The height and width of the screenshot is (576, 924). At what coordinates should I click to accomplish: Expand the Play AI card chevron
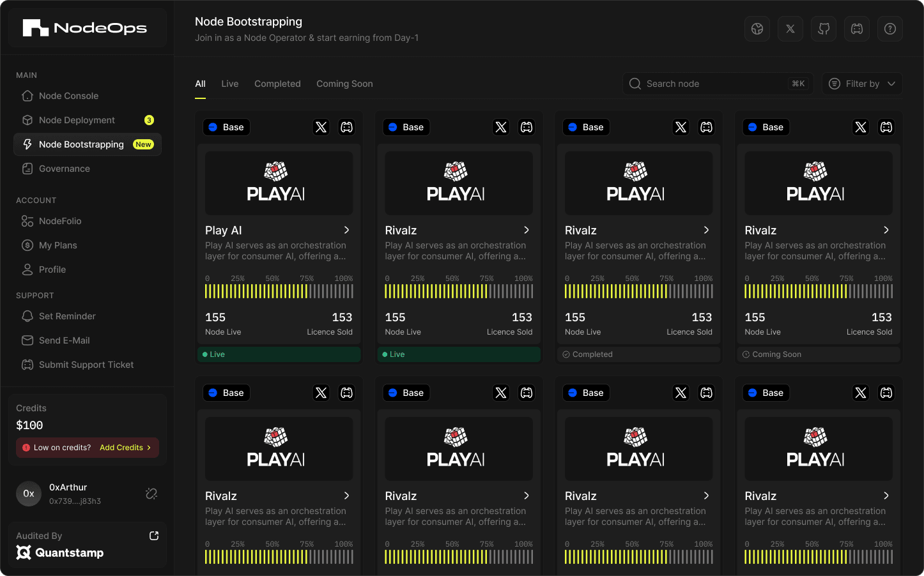pyautogui.click(x=347, y=230)
